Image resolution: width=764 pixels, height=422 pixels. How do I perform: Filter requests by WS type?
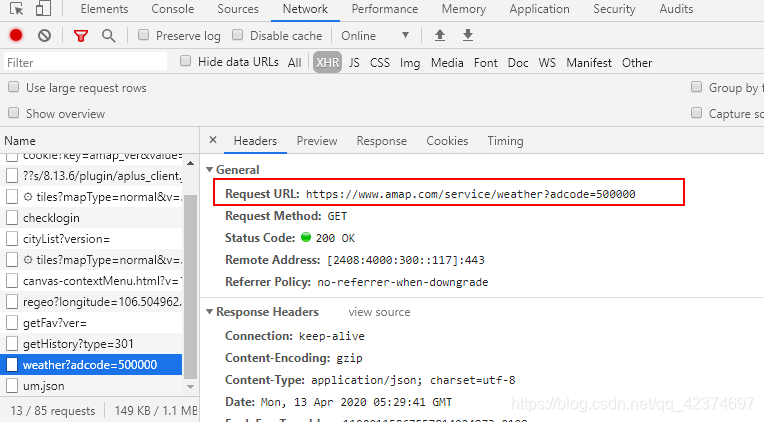547,63
